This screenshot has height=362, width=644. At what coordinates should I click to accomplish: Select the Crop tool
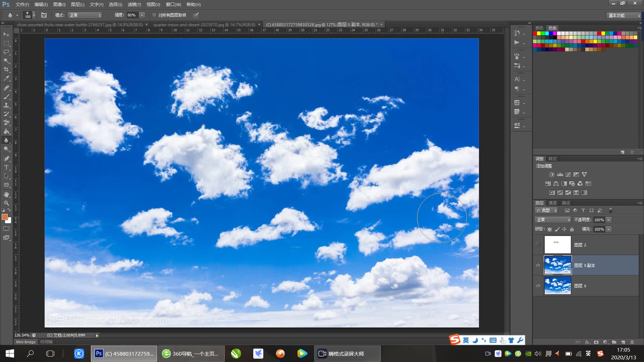point(6,69)
